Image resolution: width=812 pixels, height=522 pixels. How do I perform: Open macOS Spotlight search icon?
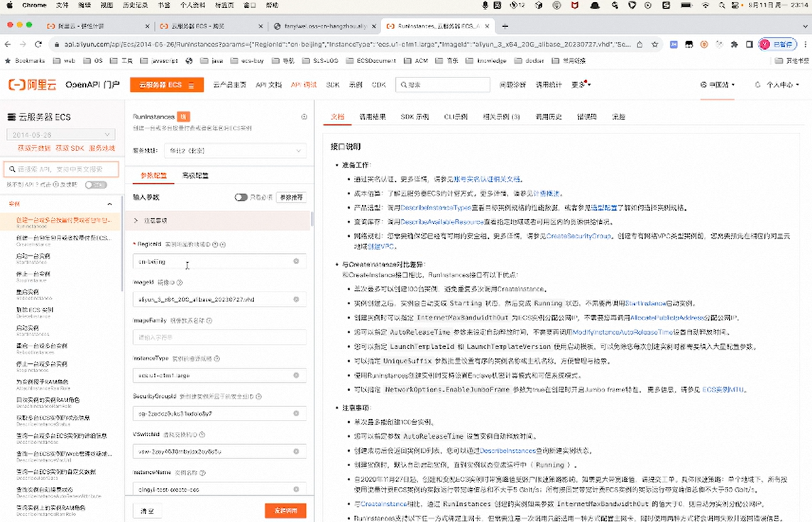tap(721, 5)
